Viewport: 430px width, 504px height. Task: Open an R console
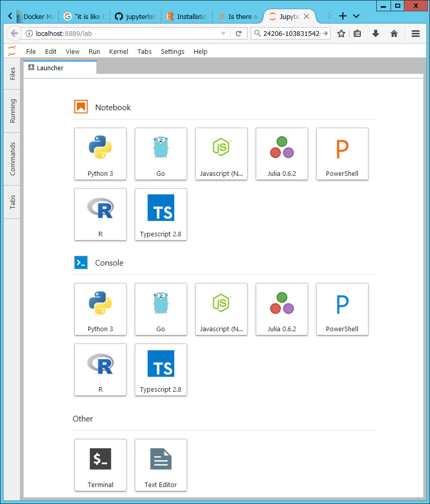pyautogui.click(x=100, y=370)
